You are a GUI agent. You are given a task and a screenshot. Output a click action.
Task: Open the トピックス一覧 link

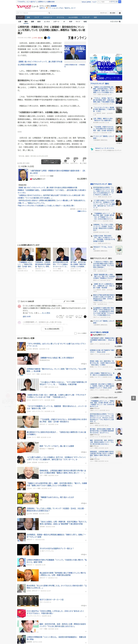[x=115, y=21]
